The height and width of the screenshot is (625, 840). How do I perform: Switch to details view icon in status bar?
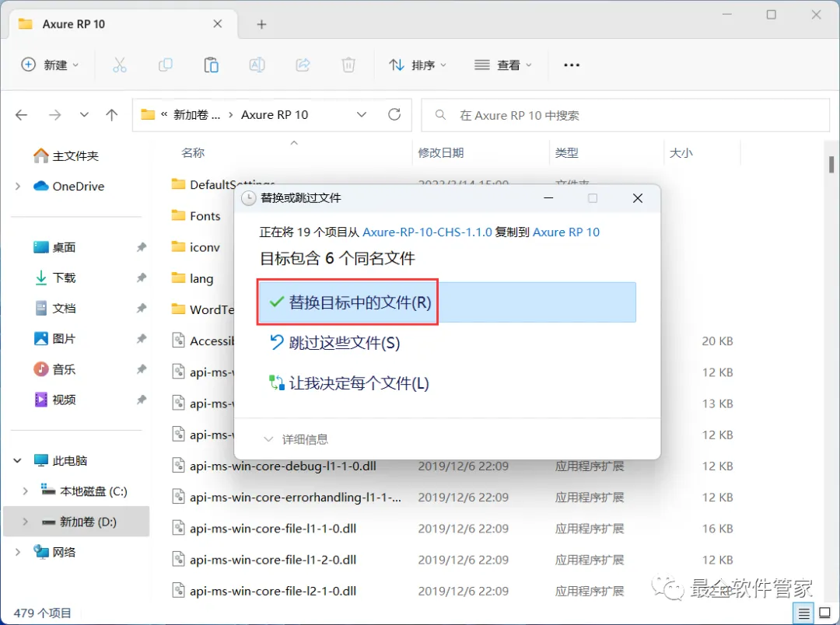pyautogui.click(x=803, y=613)
